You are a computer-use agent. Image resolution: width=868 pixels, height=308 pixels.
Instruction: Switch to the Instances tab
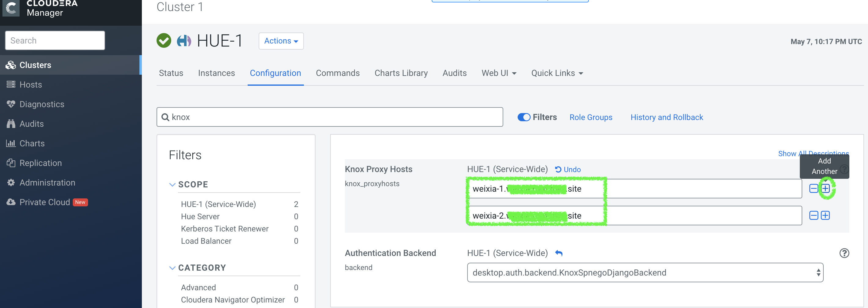(x=216, y=73)
